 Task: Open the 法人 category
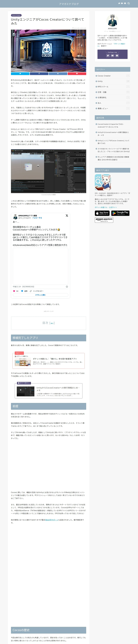112,103
